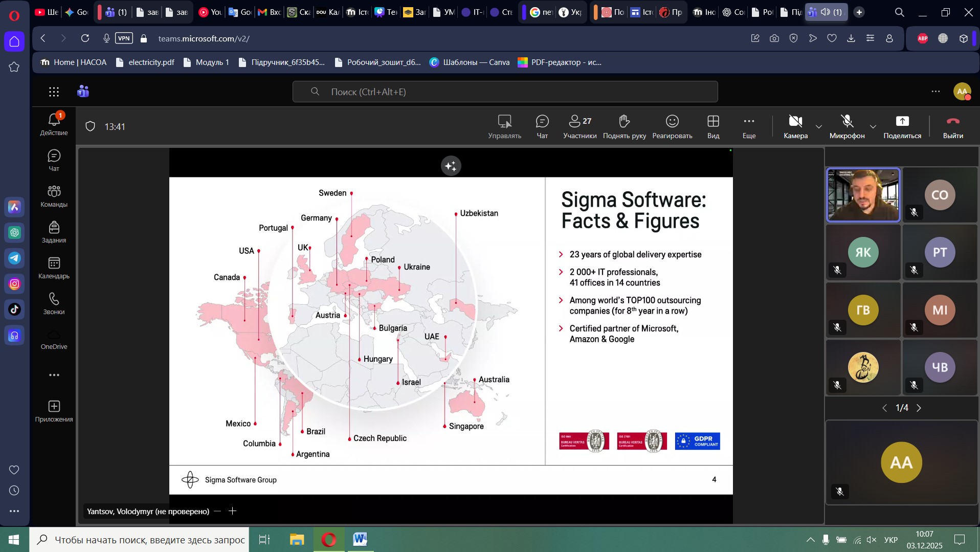Open the Calendar in Teams sidebar

point(54,268)
